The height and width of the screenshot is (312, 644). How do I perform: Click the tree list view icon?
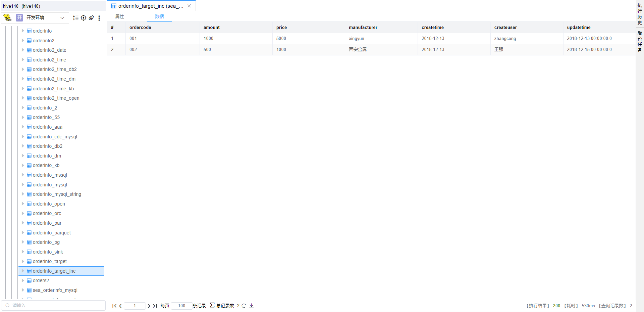tap(76, 18)
